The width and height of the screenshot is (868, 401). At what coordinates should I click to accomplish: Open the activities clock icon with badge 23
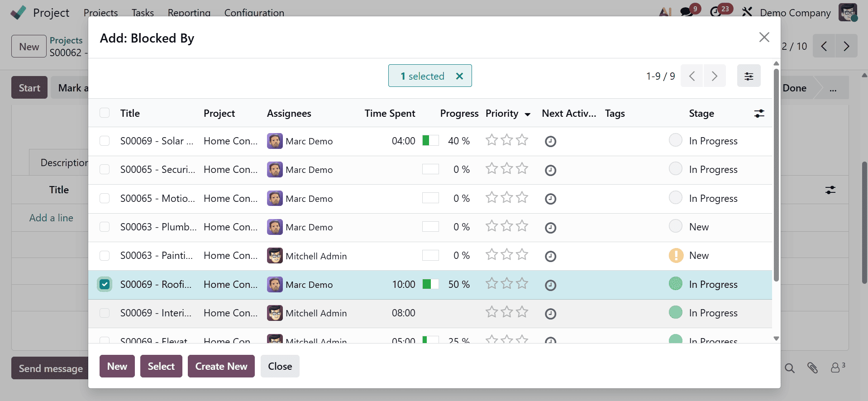(x=715, y=12)
